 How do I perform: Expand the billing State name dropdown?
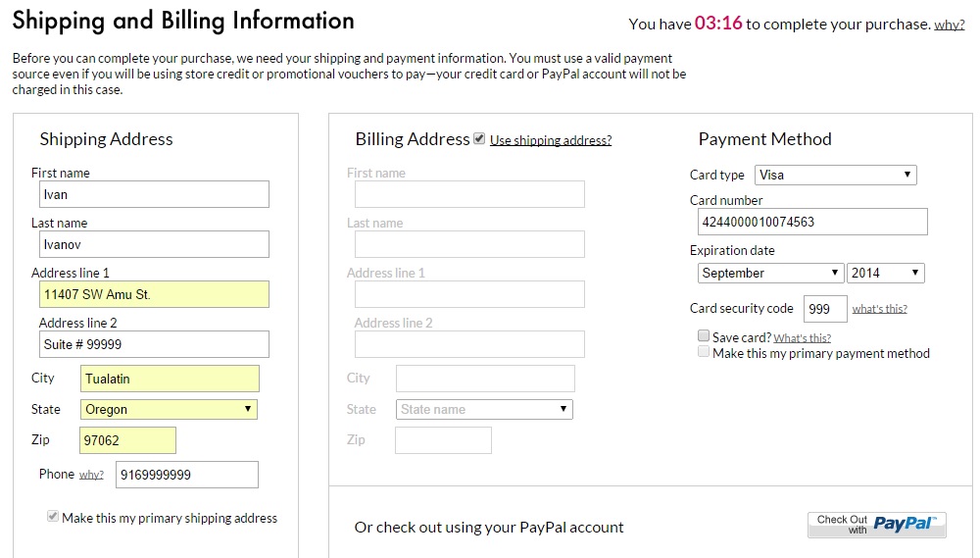pos(484,409)
